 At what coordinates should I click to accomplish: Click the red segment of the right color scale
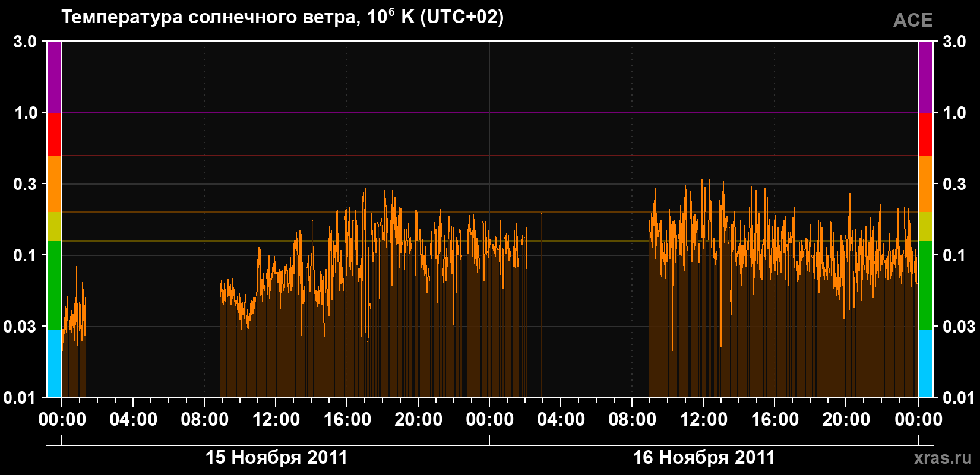926,134
